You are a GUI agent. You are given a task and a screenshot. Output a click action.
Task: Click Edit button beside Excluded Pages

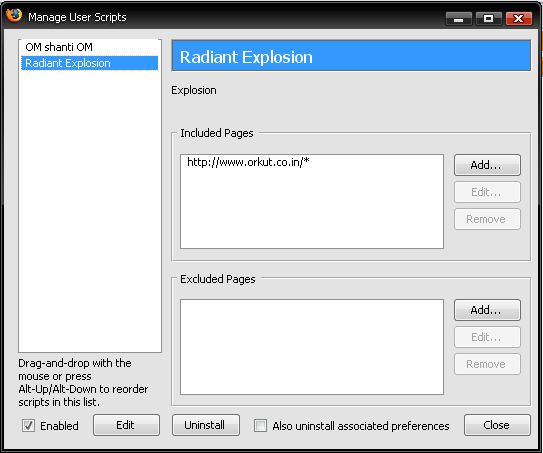487,337
